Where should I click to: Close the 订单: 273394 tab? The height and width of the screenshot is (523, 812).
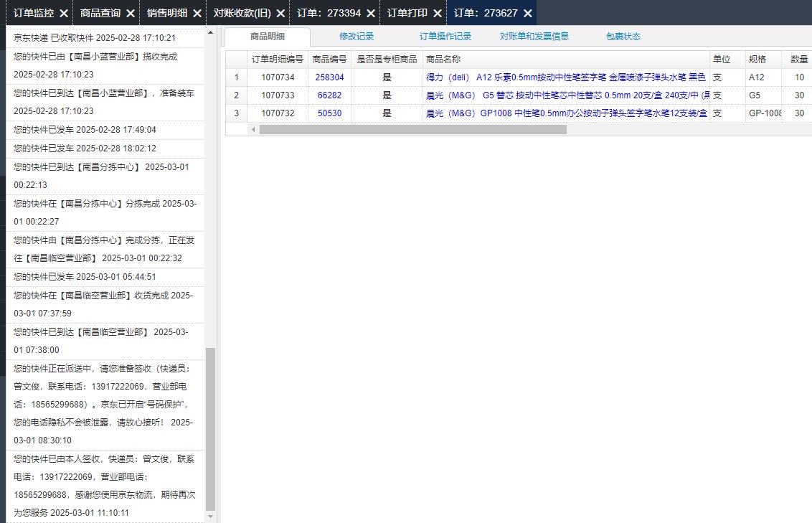pos(371,14)
